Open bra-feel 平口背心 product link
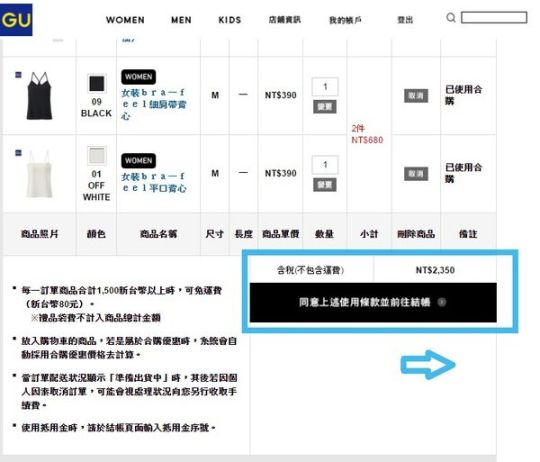The image size is (540, 462). click(154, 182)
